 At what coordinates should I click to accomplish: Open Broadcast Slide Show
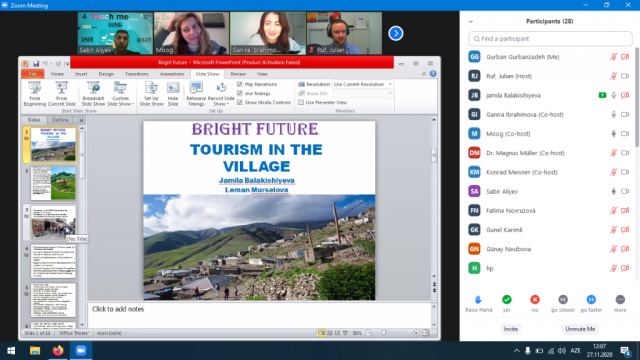pos(93,93)
